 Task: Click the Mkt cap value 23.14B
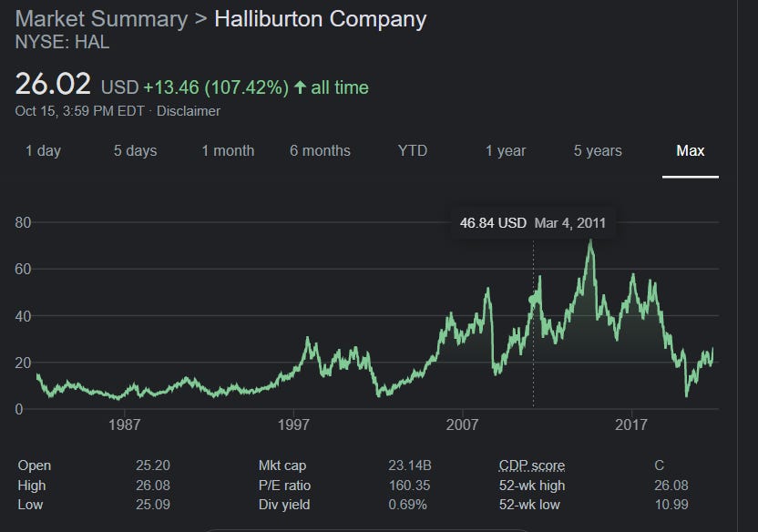pos(409,465)
